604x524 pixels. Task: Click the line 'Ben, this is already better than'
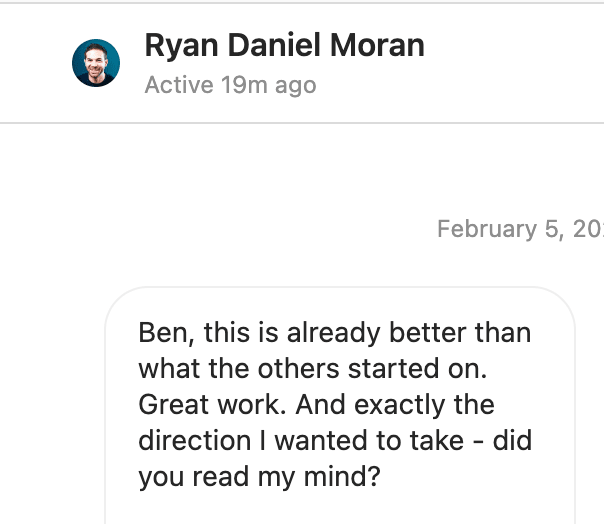(334, 333)
